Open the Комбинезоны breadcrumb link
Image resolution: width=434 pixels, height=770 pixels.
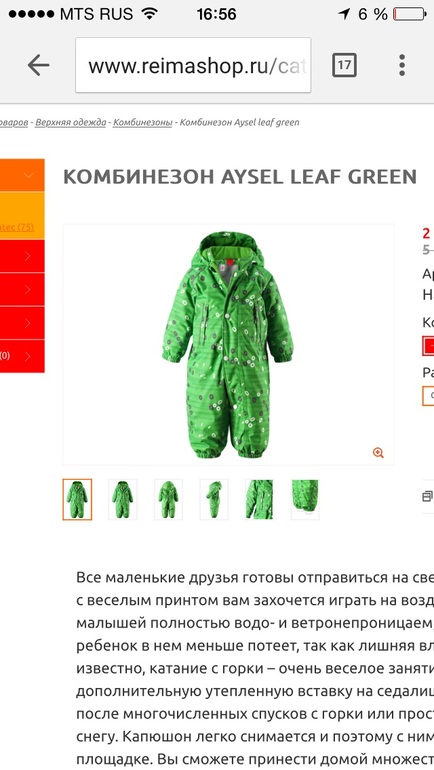pyautogui.click(x=142, y=122)
